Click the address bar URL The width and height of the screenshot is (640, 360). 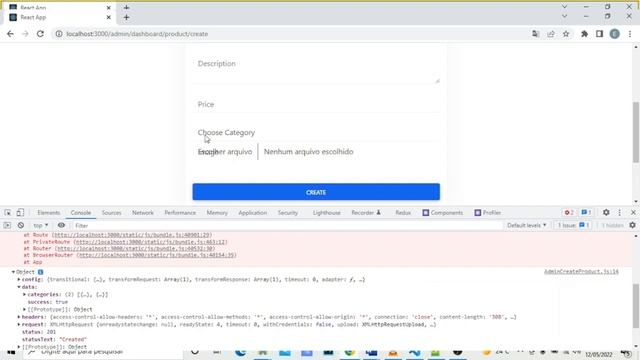point(137,34)
